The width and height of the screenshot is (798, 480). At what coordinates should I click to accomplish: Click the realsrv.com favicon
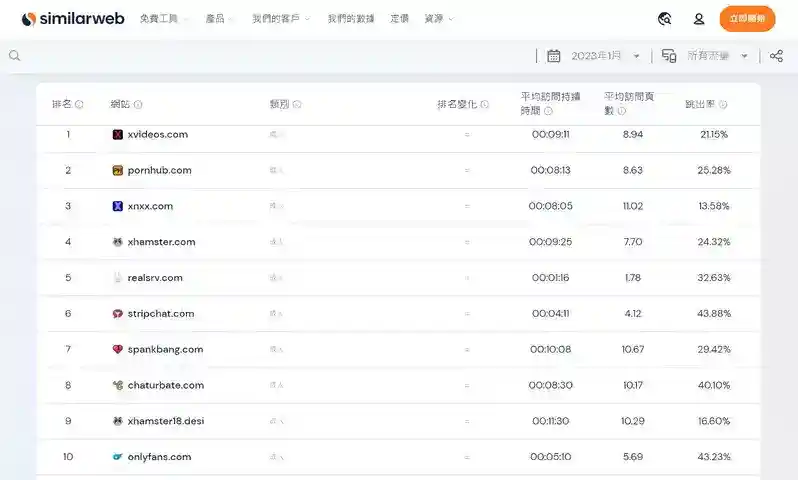pos(118,278)
